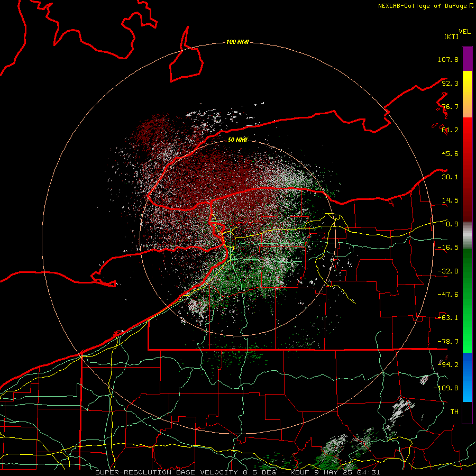Screen dimensions: 476x476
Task: Select the 107.8 velocity scale value
Action: pyautogui.click(x=448, y=59)
